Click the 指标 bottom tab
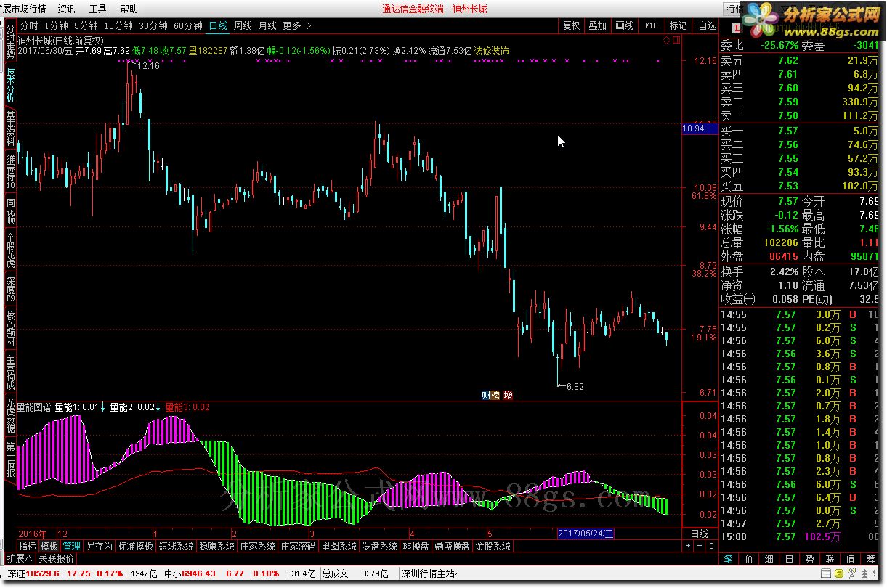This screenshot has height=588, width=887. click(27, 546)
